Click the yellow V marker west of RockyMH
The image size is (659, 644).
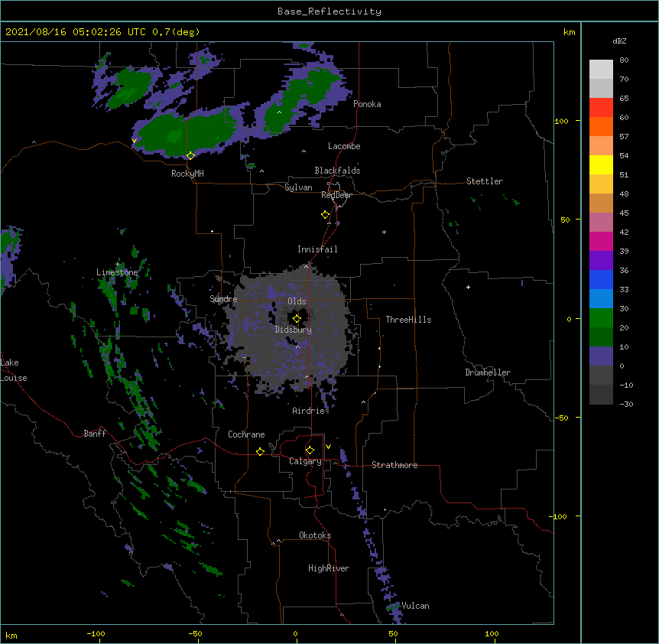coord(134,141)
